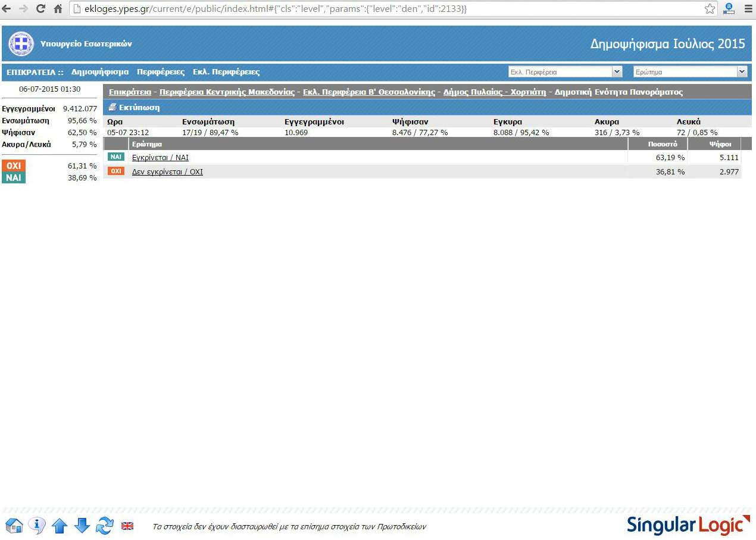756x540 pixels.
Task: Click the sidebar 38,69 % NAI percentage
Action: [x=82, y=178]
